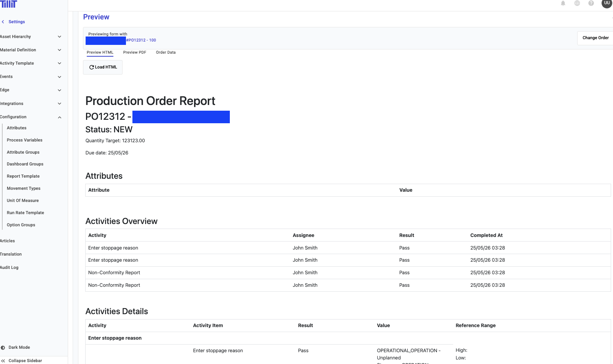The image size is (613, 364).
Task: Click the back arrow beside Settings
Action: (x=3, y=22)
